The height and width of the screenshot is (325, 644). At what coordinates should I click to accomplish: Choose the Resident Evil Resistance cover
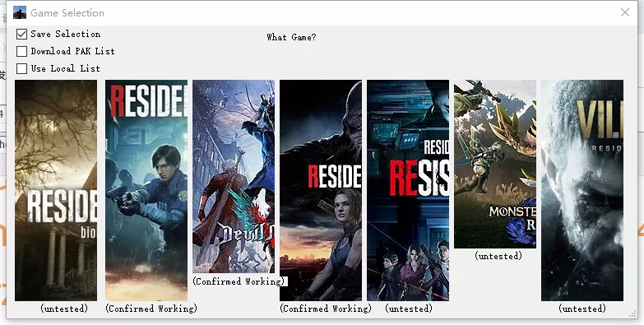(408, 190)
